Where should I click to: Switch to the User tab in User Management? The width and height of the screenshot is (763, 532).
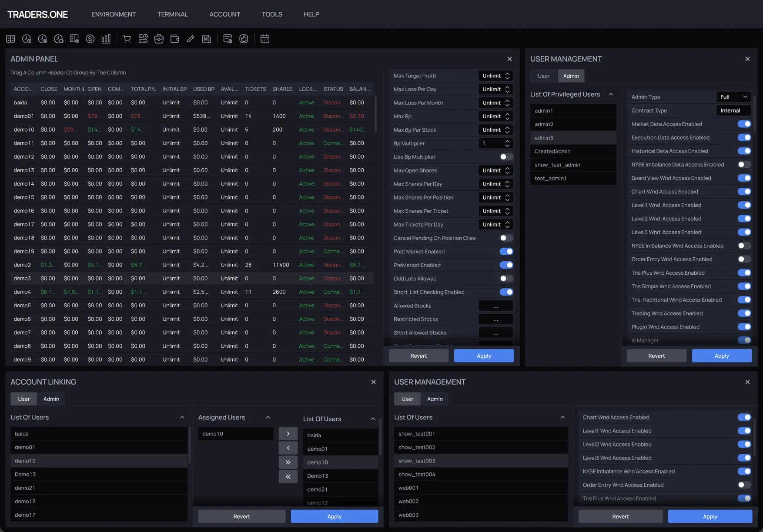pos(543,76)
